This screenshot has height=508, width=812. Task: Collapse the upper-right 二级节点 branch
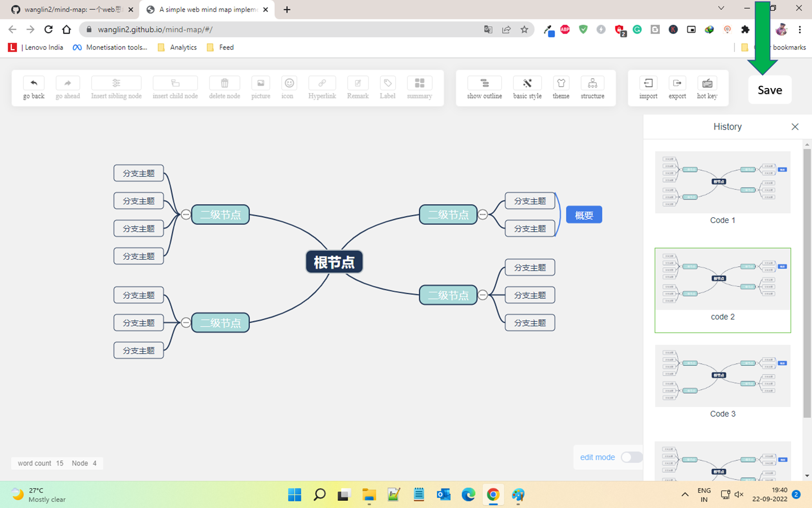pos(482,214)
